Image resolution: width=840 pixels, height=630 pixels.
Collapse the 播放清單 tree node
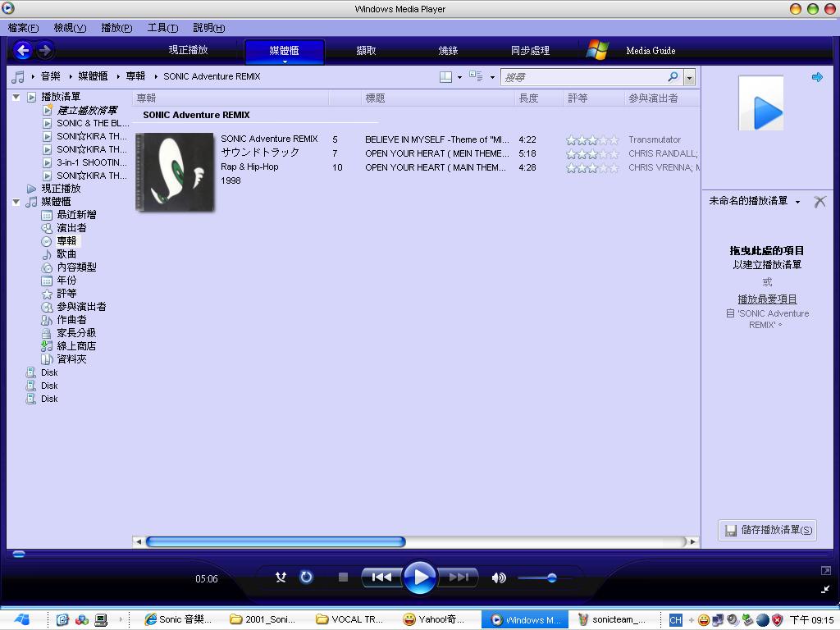pyautogui.click(x=16, y=97)
